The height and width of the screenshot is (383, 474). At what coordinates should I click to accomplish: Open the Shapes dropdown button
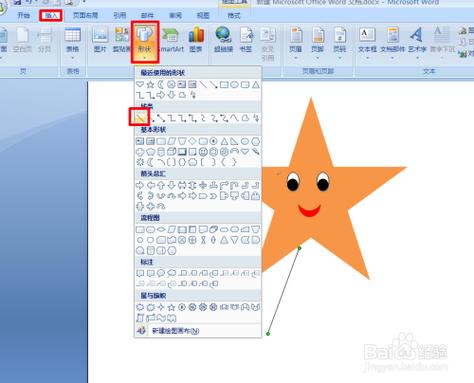coord(145,42)
